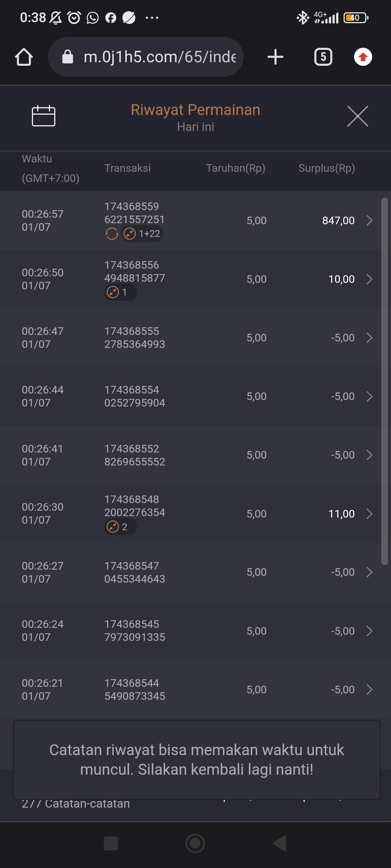Select transaction 1743685540252795904 row
This screenshot has height=868, width=391.
click(135, 396)
